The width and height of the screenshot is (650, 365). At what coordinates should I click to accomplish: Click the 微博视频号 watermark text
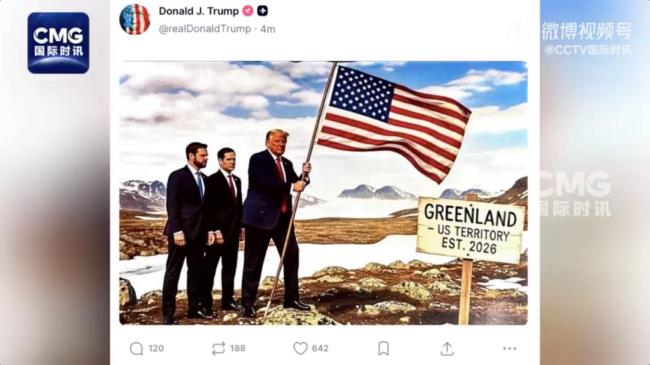[x=586, y=31]
